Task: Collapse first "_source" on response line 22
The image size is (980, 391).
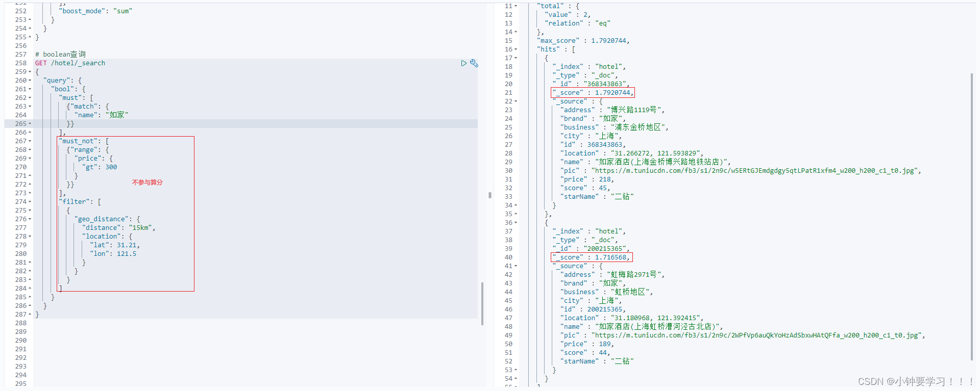Action: [x=516, y=101]
